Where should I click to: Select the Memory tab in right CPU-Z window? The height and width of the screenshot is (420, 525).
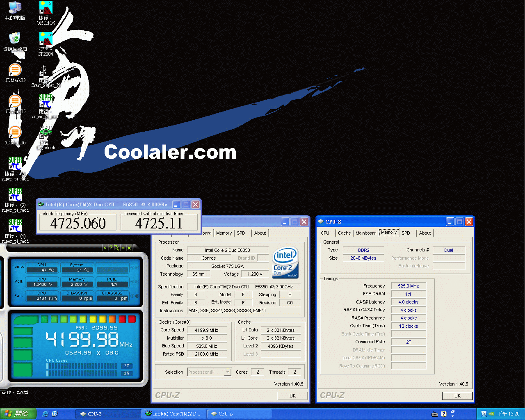(x=389, y=233)
